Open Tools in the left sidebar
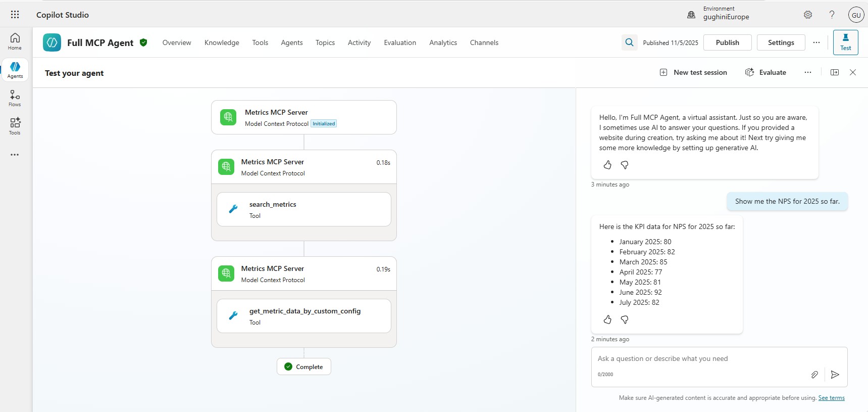Viewport: 868px width, 412px height. [15, 126]
